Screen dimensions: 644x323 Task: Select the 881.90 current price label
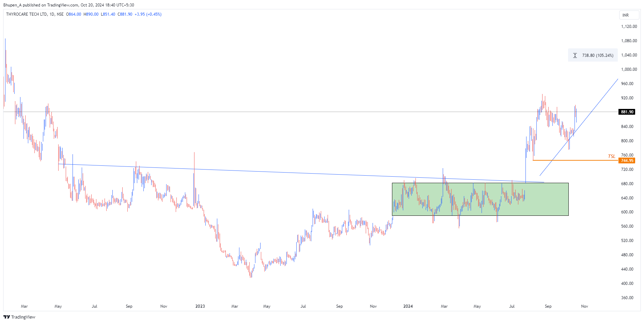click(627, 112)
